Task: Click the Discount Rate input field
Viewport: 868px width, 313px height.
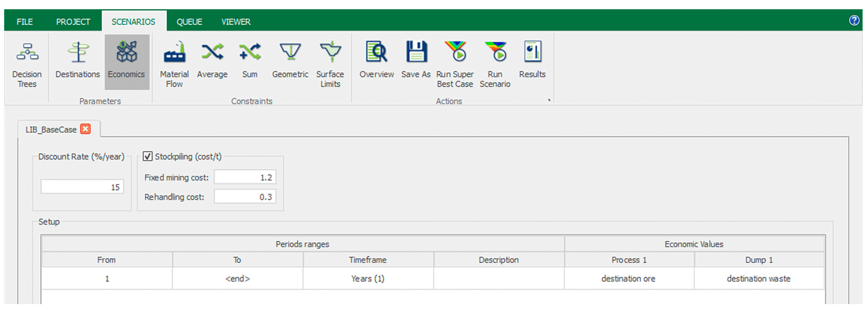Action: coord(82,187)
